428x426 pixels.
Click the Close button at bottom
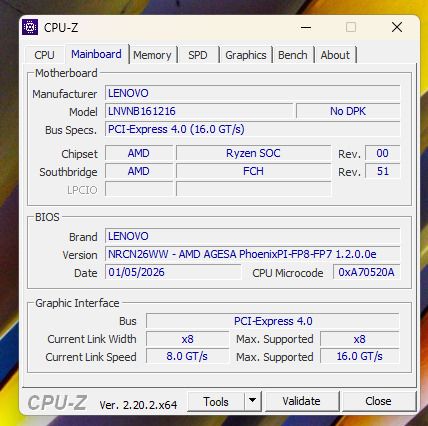pyautogui.click(x=379, y=401)
